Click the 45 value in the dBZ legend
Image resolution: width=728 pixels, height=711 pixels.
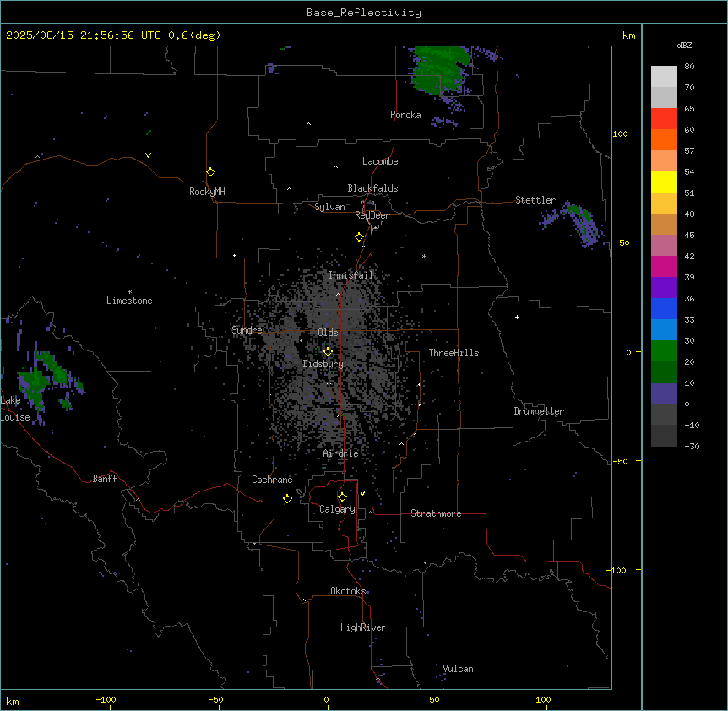pyautogui.click(x=689, y=236)
